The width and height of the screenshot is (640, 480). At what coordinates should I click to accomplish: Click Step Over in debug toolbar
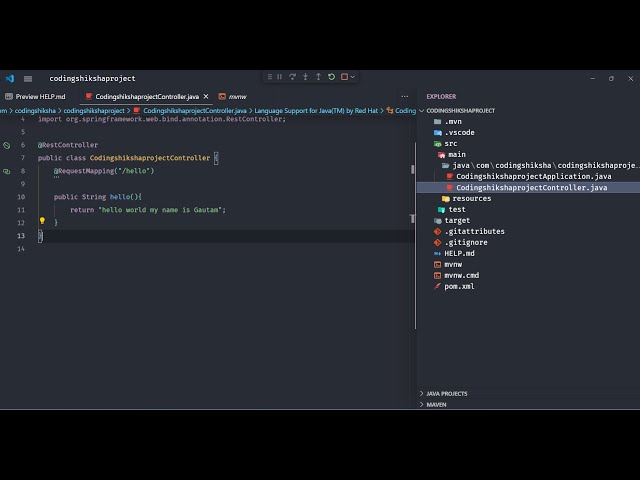point(292,77)
